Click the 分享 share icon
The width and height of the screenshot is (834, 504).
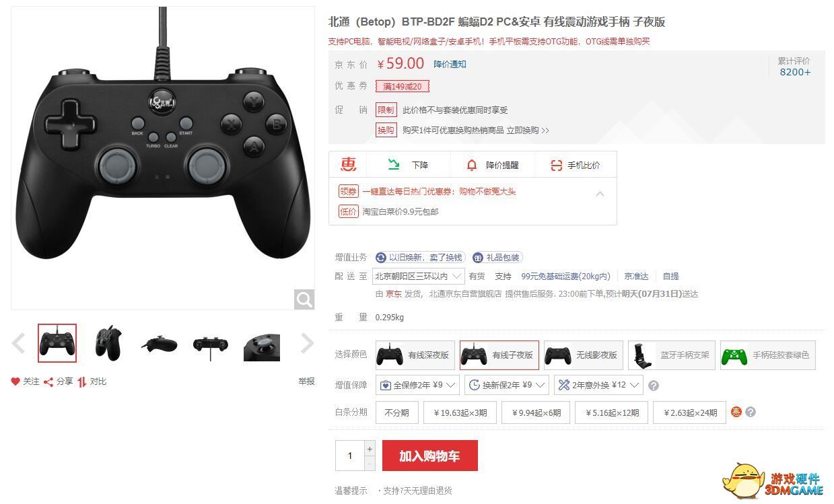[48, 382]
